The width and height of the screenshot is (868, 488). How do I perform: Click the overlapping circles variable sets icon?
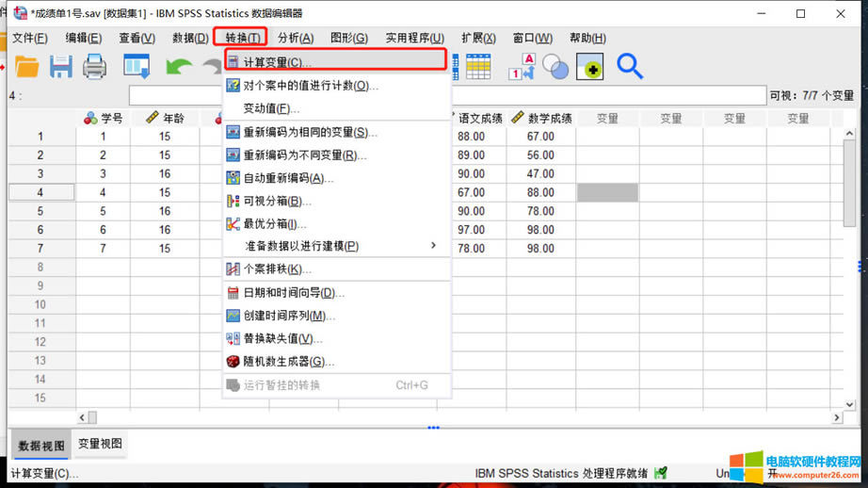[555, 67]
